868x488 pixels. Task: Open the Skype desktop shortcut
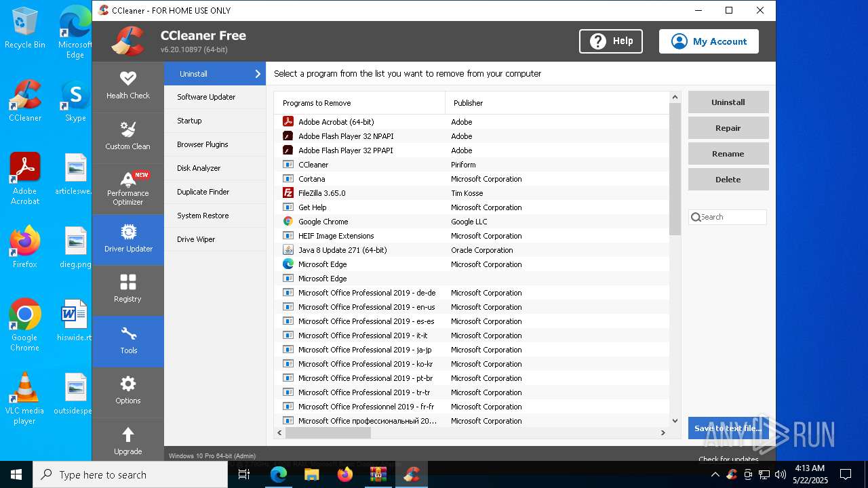pos(75,102)
